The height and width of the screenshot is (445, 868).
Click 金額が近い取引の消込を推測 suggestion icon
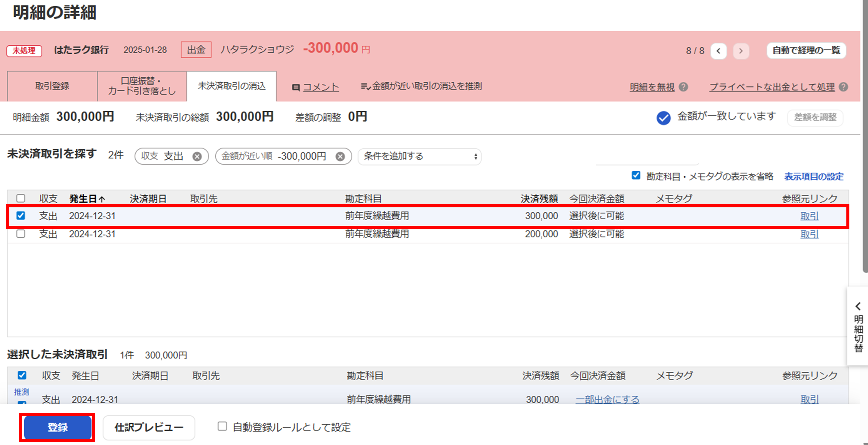tap(365, 86)
